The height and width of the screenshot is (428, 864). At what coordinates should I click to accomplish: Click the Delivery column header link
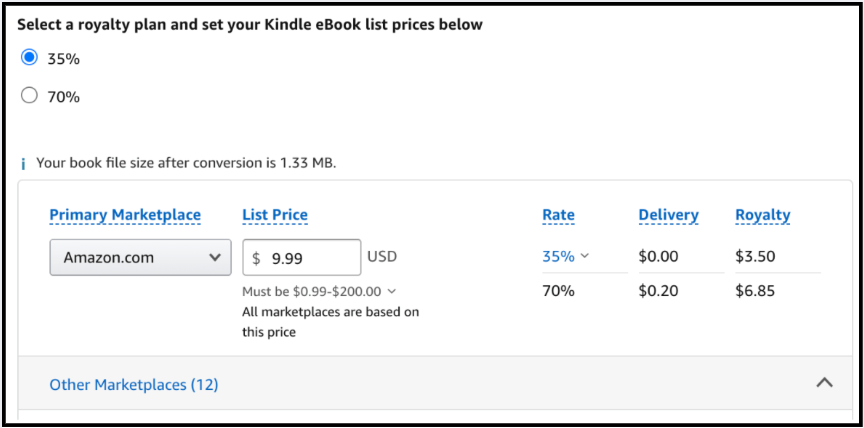(x=668, y=215)
